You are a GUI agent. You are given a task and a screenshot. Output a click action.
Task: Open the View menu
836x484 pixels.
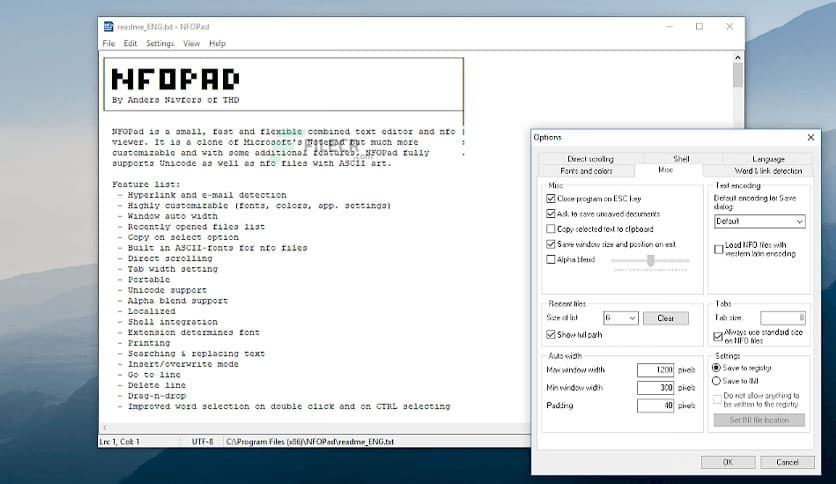(191, 44)
